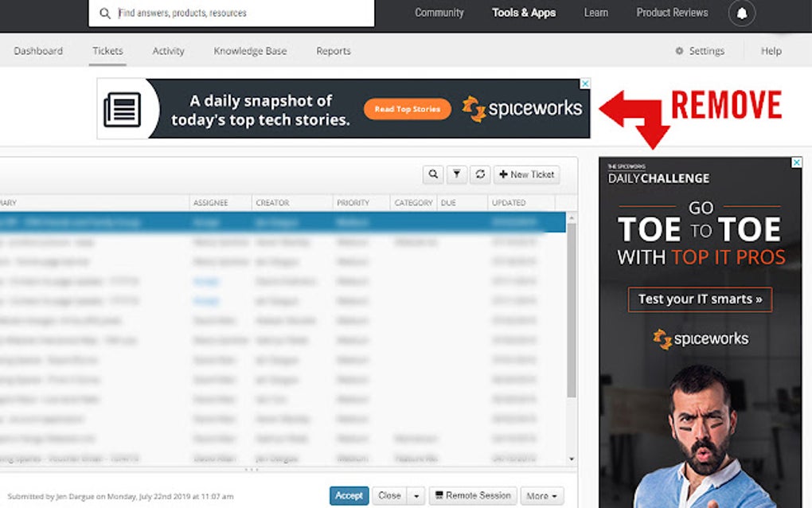The image size is (812, 508).
Task: Open the notifications bell icon
Action: [741, 13]
